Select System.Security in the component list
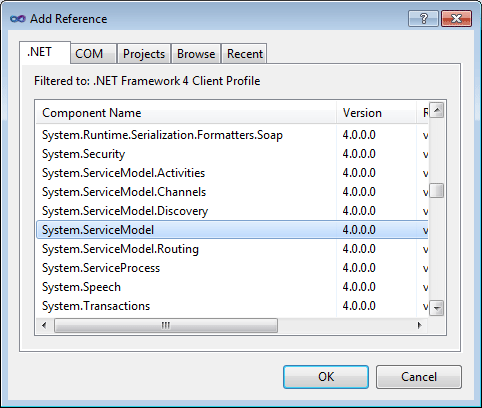This screenshot has height=408, width=482. coord(232,154)
